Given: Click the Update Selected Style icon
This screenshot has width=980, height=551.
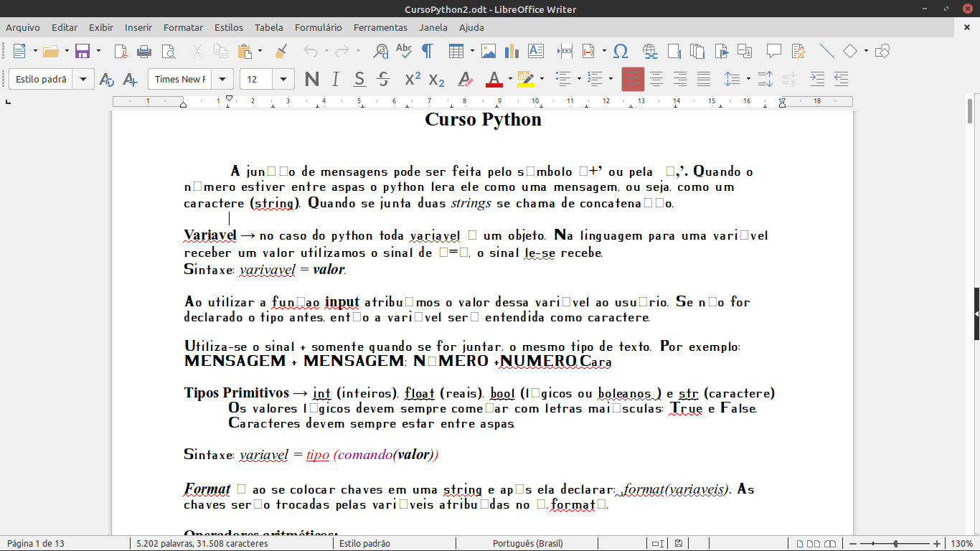Looking at the screenshot, I should tap(106, 79).
